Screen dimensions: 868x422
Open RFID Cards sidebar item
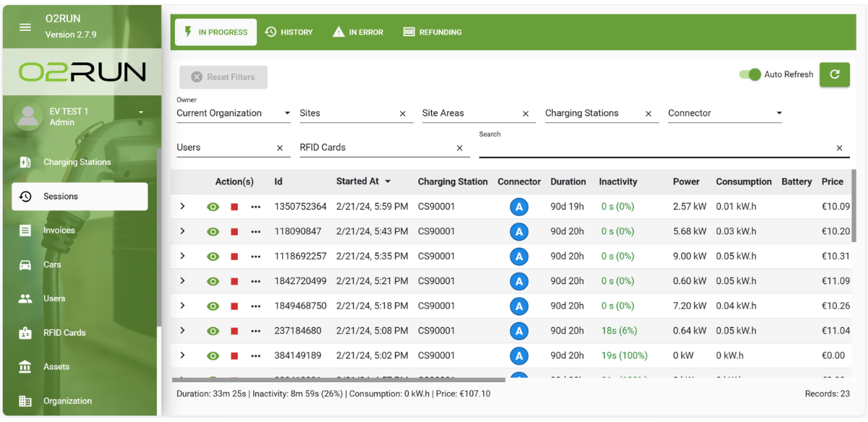64,333
